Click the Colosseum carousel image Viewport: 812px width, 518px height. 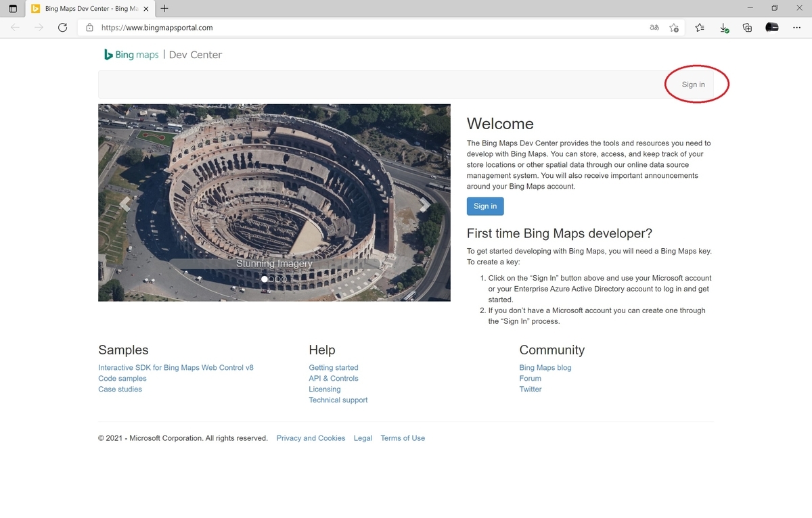pyautogui.click(x=274, y=202)
